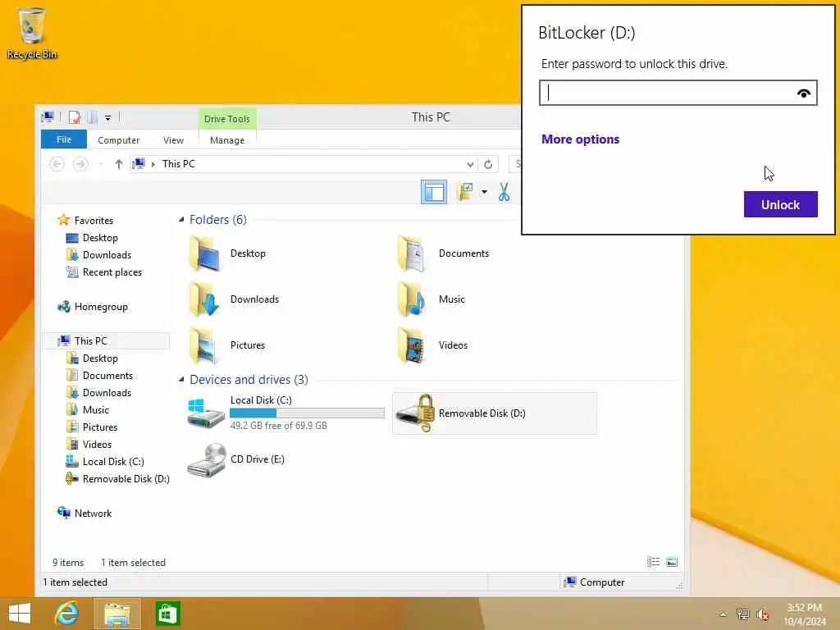Refresh the This PC view

(x=488, y=164)
